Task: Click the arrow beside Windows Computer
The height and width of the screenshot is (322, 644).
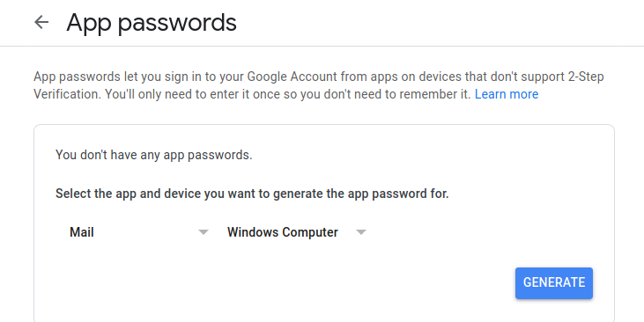Action: tap(361, 232)
